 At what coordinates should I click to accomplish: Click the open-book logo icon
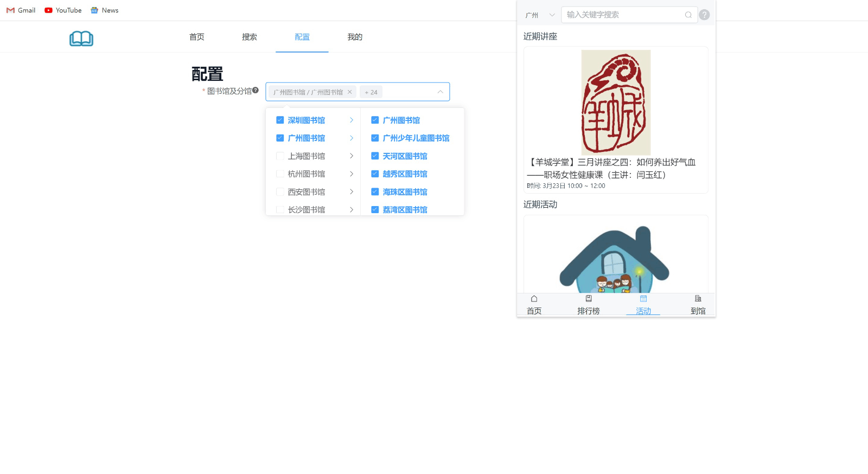[81, 39]
